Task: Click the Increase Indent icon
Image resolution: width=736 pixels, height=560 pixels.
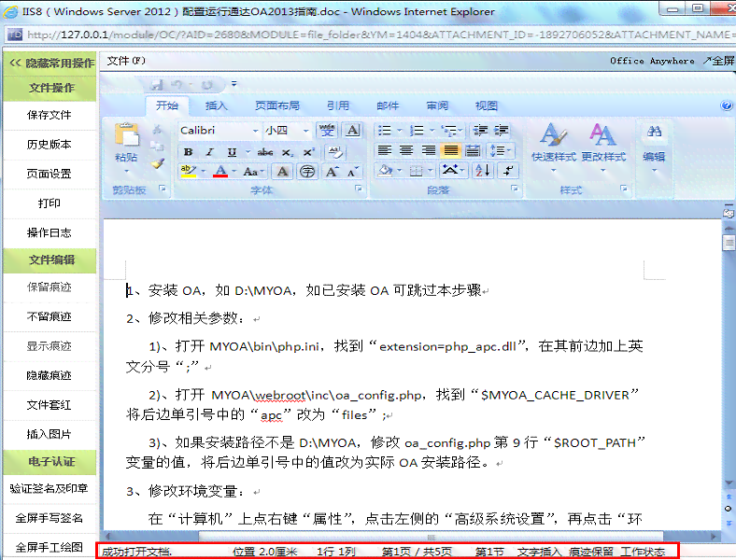Action: pos(501,130)
